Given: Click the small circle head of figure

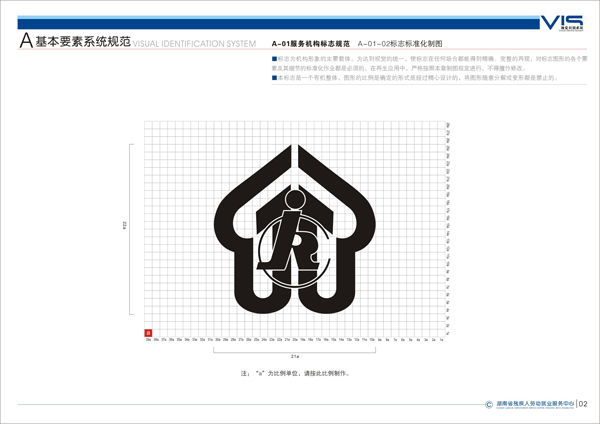Looking at the screenshot, I should pos(293,199).
